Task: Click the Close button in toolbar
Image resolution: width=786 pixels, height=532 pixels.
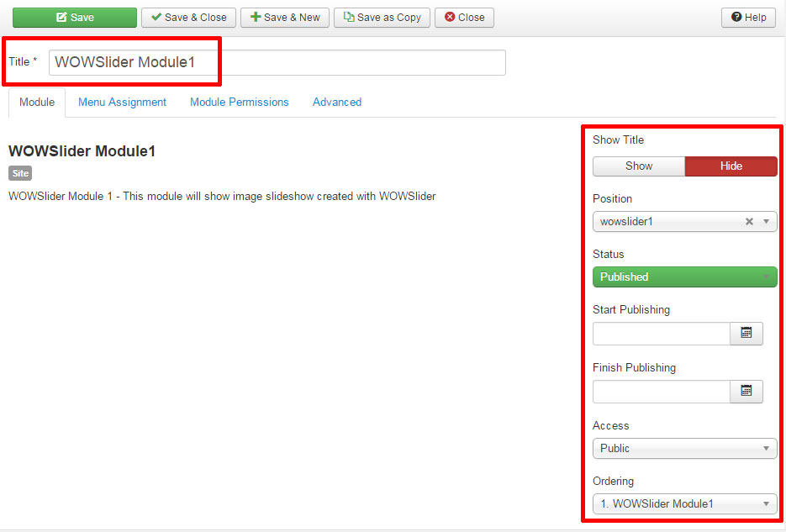Action: tap(464, 18)
